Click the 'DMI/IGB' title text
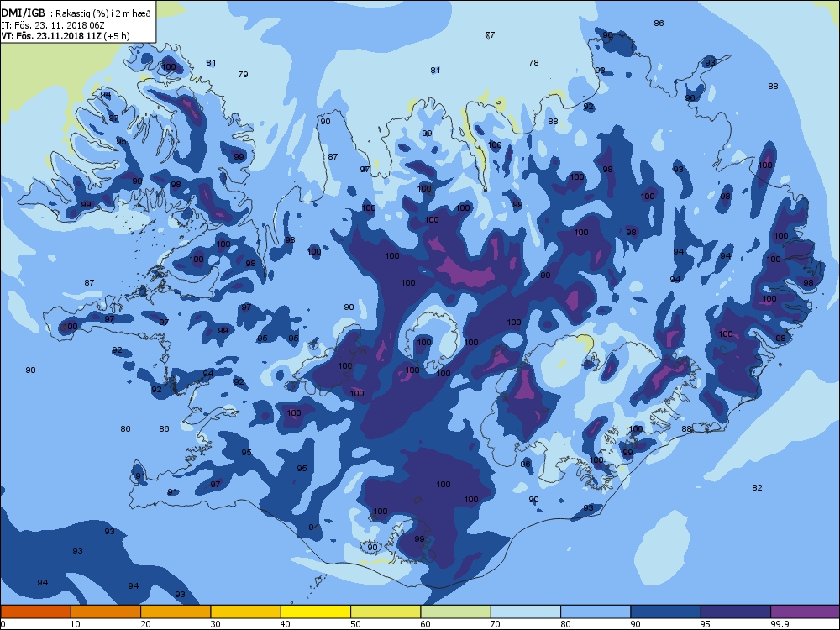This screenshot has height=630, width=840. (23, 13)
